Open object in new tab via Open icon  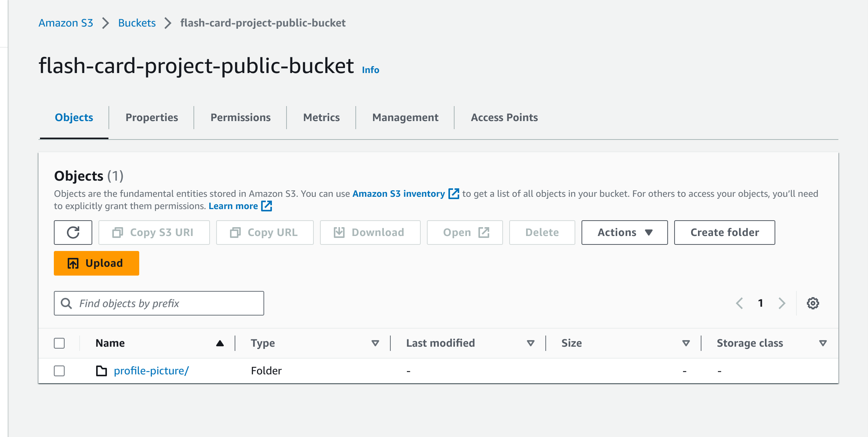484,232
